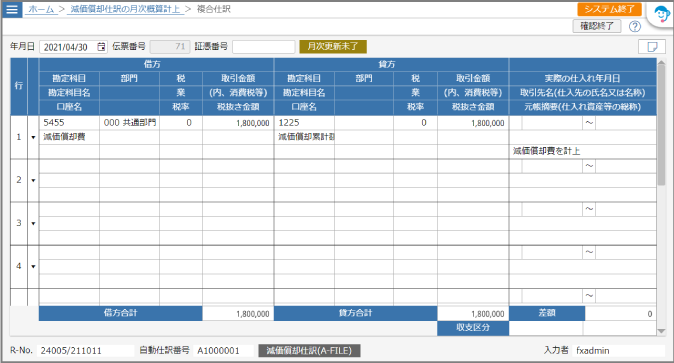Open the memo note icon
Viewport: 674px width, 363px height.
click(x=652, y=46)
